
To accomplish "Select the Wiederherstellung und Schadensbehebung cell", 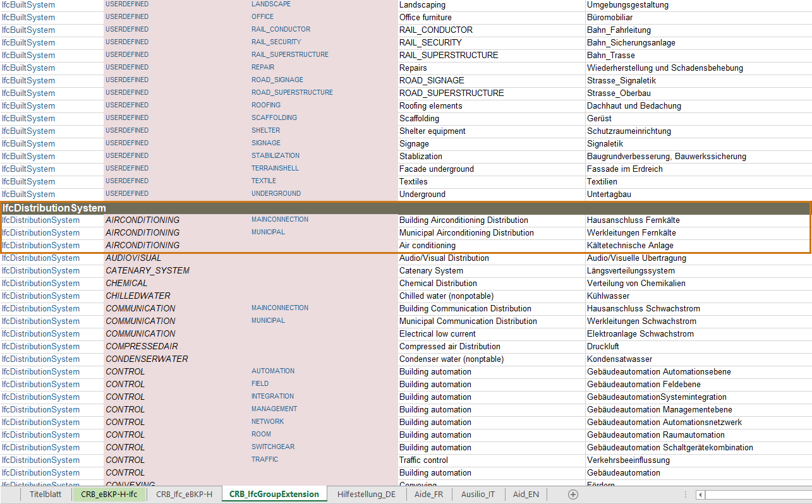I will point(698,68).
